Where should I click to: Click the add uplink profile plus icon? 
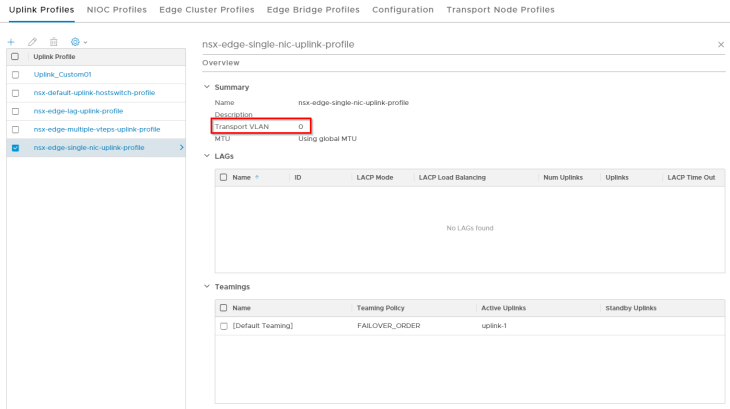(x=11, y=42)
